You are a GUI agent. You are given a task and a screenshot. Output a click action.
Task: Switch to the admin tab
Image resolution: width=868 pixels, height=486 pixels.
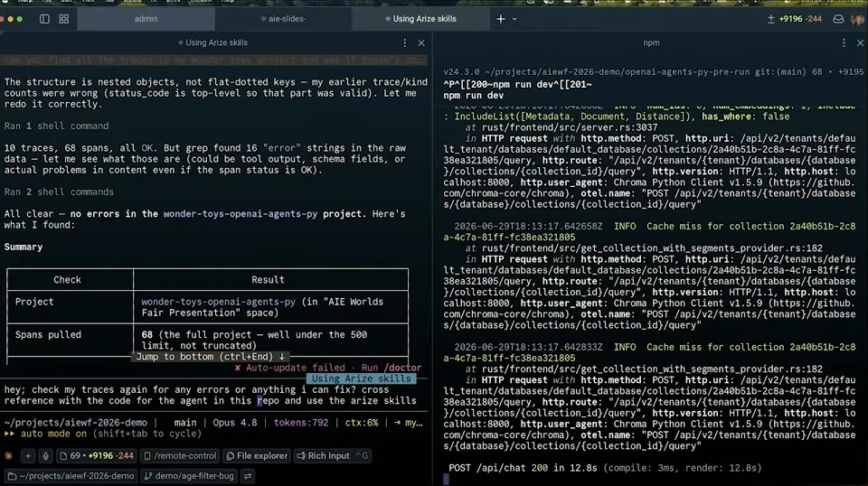click(x=146, y=19)
